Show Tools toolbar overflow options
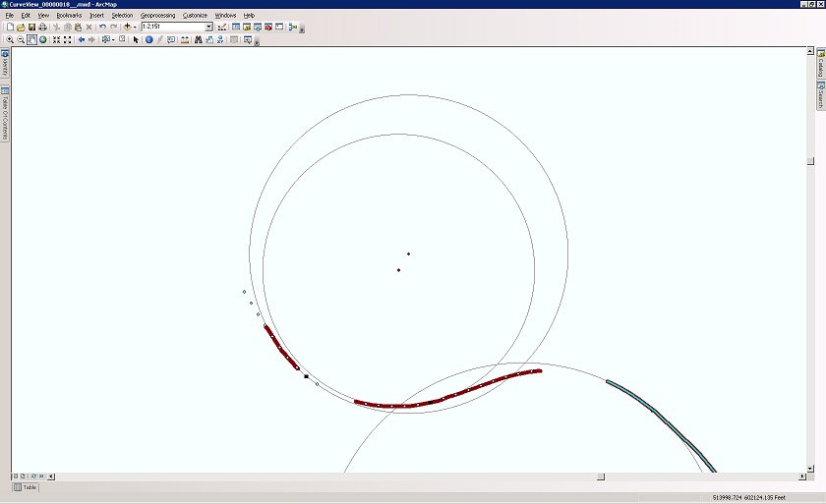 pos(257,42)
